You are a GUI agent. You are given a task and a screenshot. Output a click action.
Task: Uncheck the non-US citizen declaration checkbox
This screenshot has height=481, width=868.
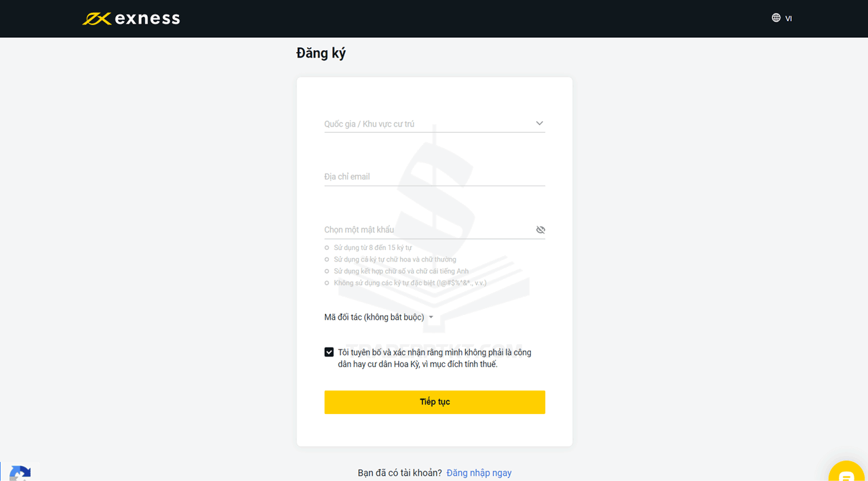[329, 352]
